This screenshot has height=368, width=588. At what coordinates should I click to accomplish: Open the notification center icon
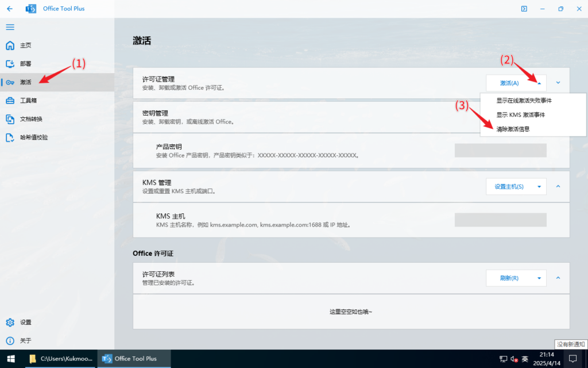(572, 359)
